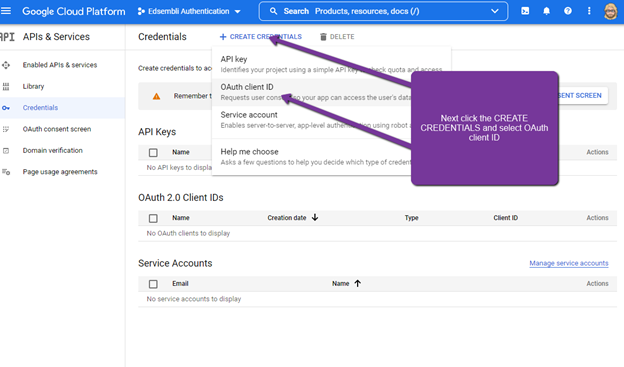Screen dimensions: 624x367
Task: Click the Creation date column header
Action: click(287, 218)
